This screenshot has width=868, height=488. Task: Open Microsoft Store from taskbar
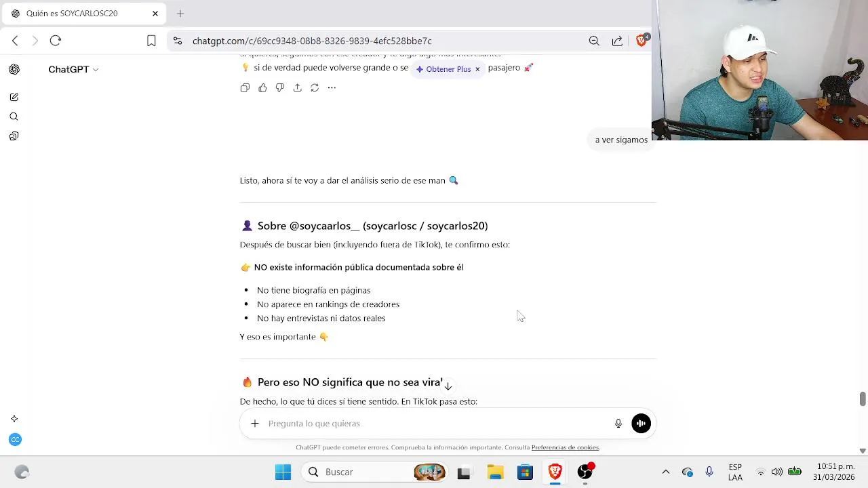coord(526,472)
